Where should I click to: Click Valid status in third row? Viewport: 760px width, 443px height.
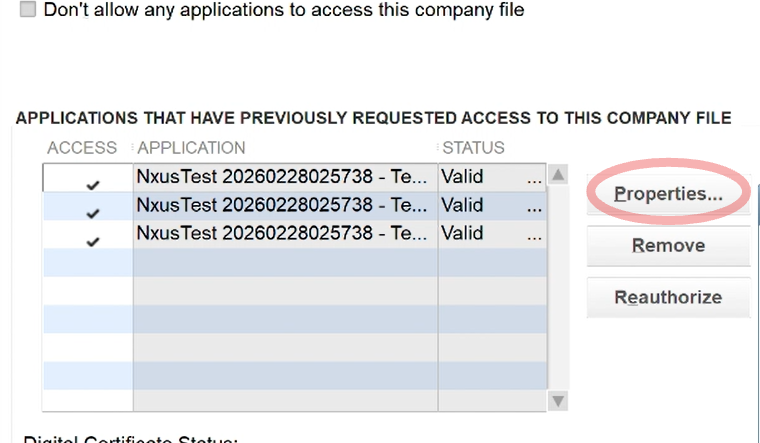tap(462, 233)
